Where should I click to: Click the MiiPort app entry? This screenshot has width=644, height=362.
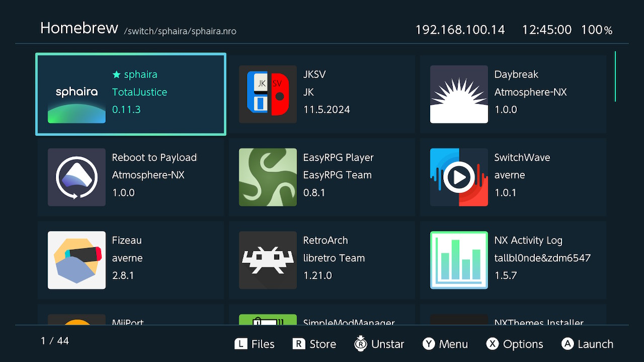[x=131, y=316]
